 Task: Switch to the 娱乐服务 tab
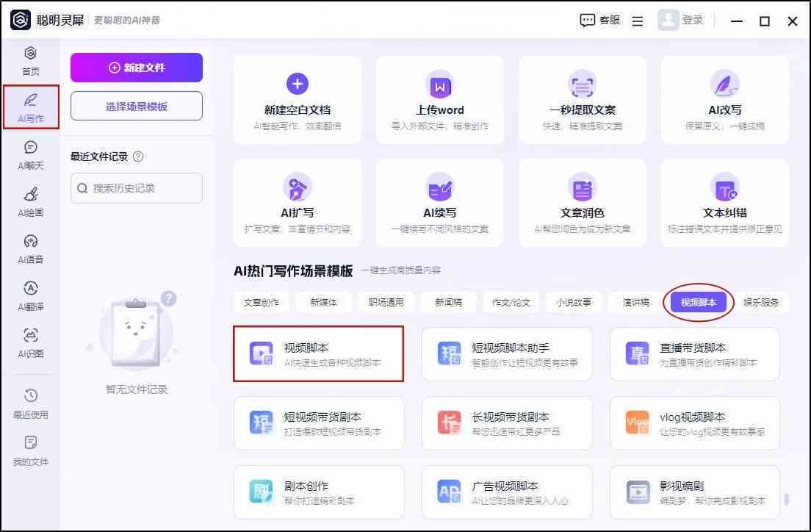click(x=761, y=302)
